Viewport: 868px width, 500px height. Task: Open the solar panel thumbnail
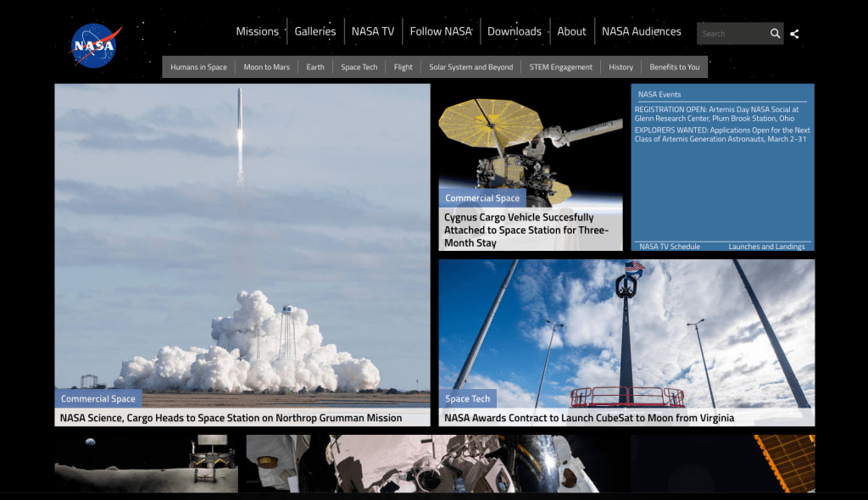pos(723,464)
